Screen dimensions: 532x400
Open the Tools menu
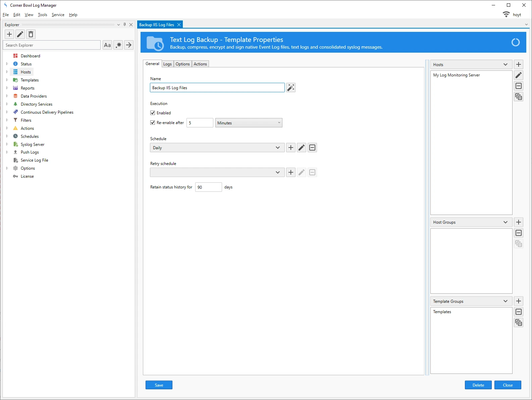(x=42, y=15)
